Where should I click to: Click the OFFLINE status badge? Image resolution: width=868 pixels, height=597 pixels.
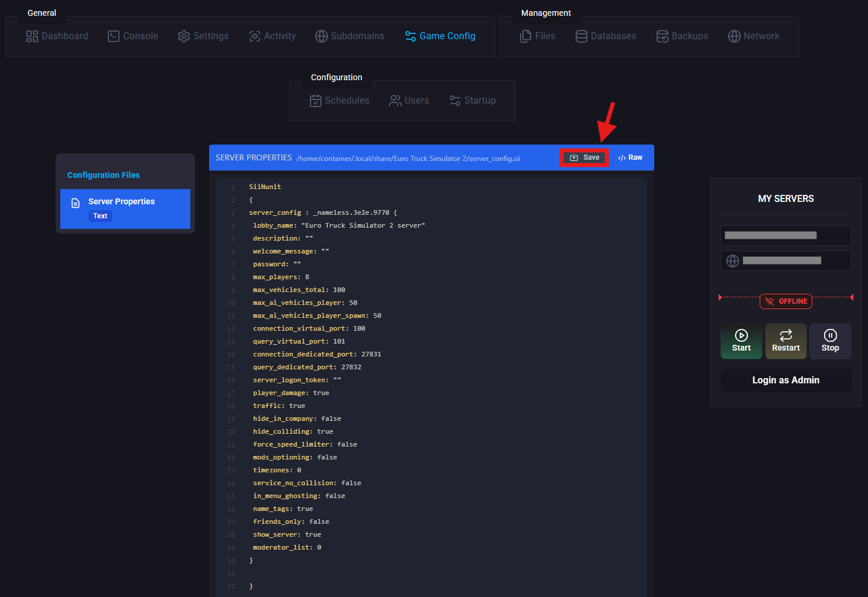tap(786, 301)
